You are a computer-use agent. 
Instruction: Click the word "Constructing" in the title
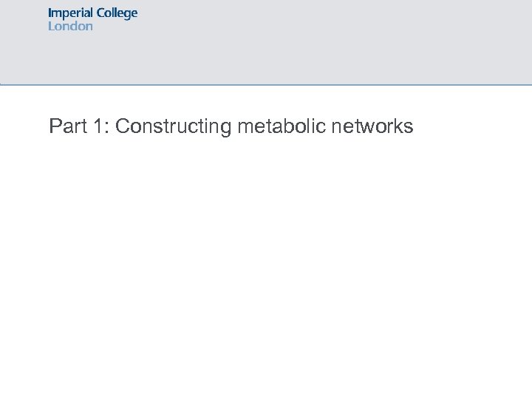click(x=174, y=127)
